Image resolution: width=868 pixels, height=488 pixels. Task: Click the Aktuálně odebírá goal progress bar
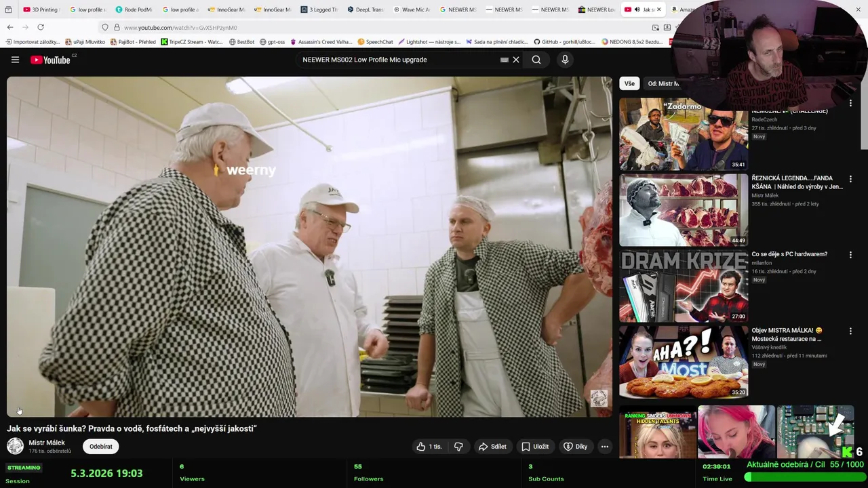[x=804, y=477]
